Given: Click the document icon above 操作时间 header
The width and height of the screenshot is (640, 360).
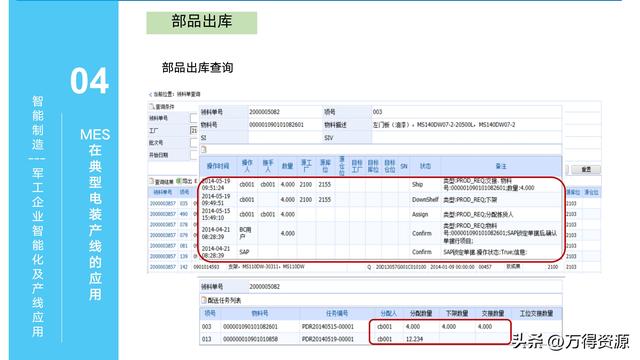Looking at the screenshot, I should click(204, 149).
